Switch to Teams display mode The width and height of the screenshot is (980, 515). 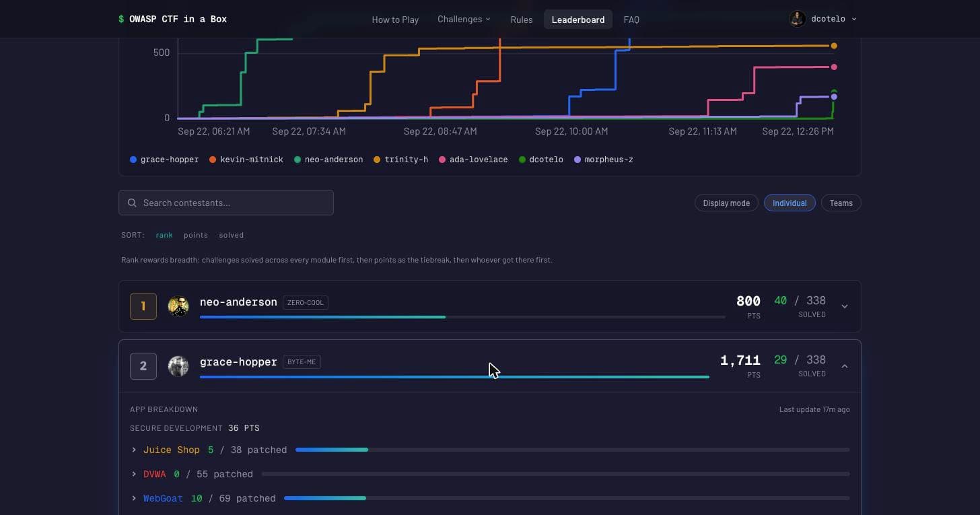point(841,203)
